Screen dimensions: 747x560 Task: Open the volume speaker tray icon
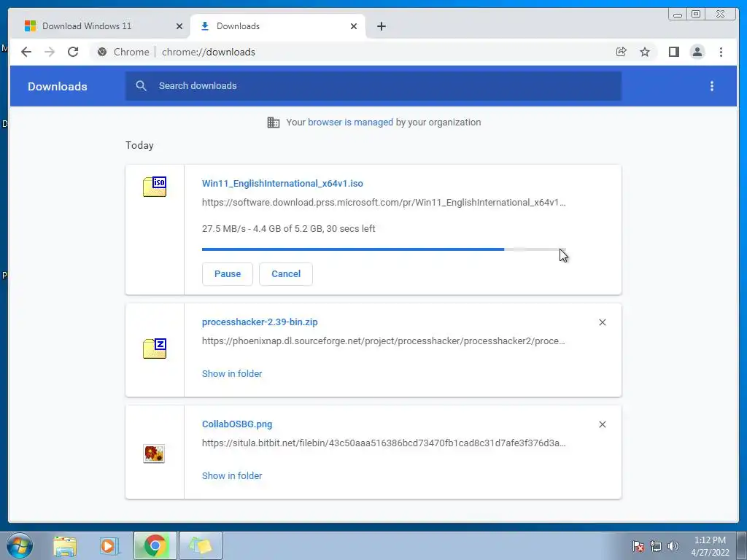point(673,546)
